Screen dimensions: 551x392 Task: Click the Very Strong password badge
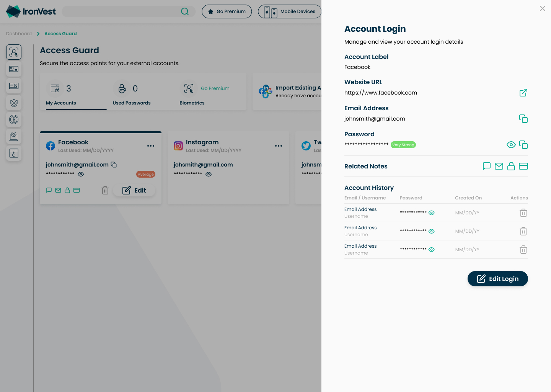(403, 145)
